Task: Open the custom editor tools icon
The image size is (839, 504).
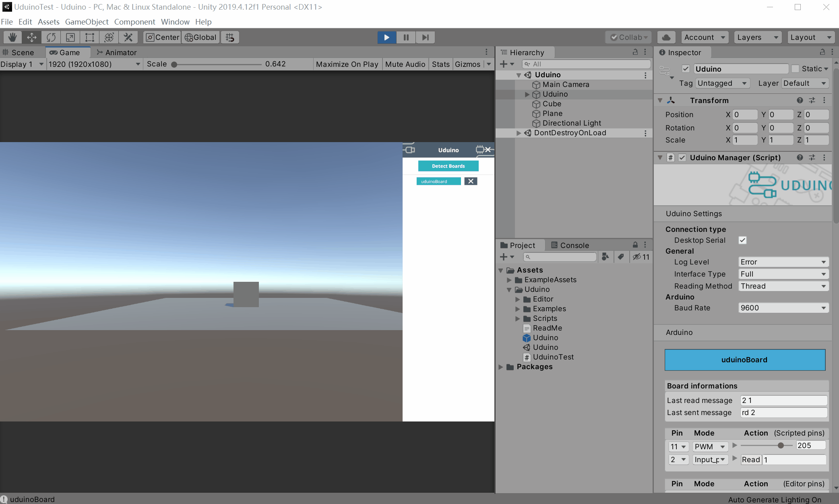Action: (128, 37)
